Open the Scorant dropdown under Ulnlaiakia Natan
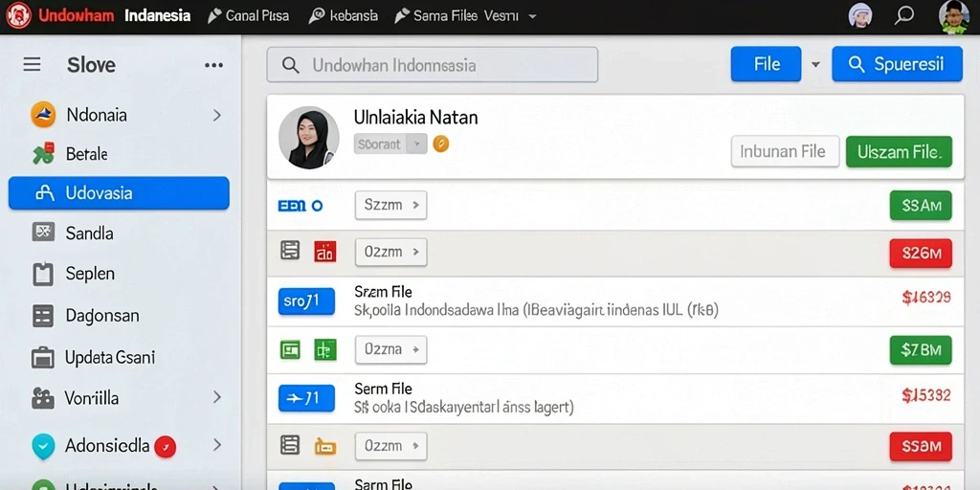The image size is (980, 490). 390,145
